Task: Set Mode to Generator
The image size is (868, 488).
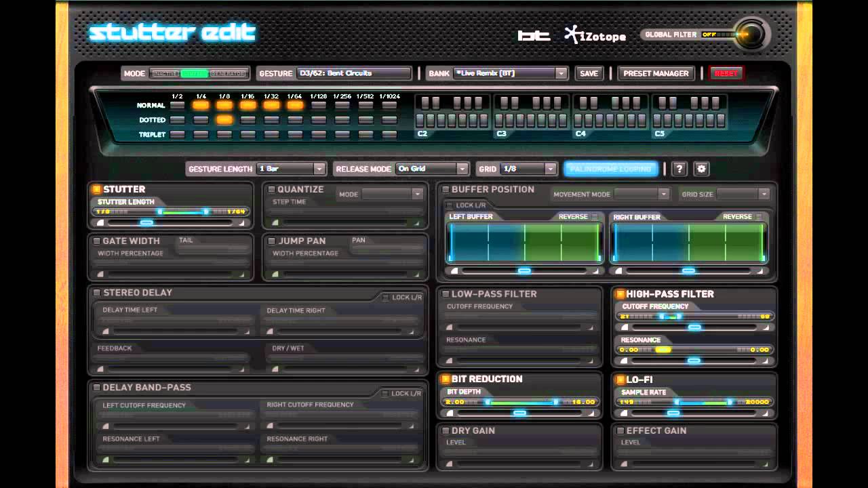Action: [228, 73]
